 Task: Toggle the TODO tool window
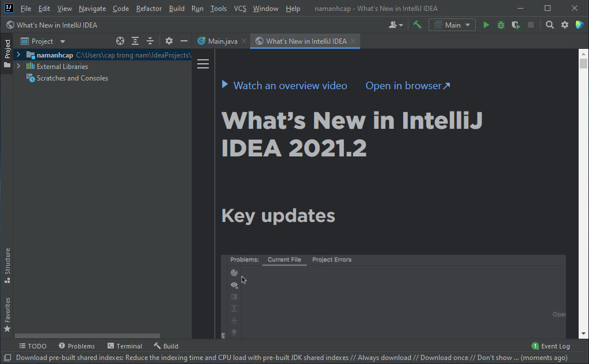[x=33, y=346]
